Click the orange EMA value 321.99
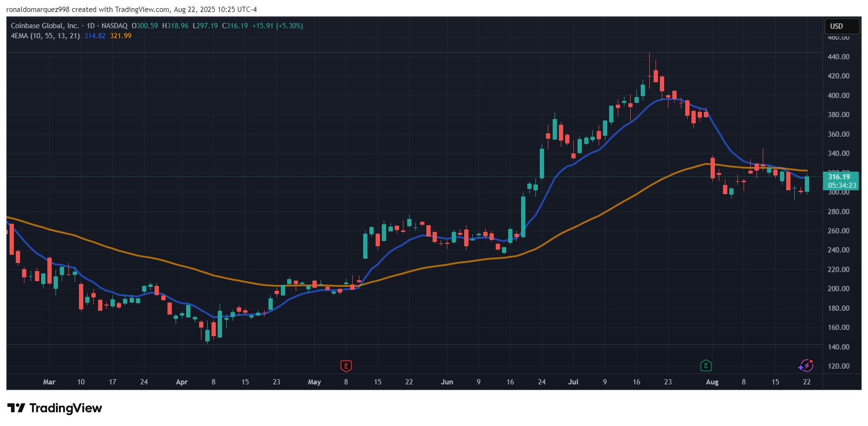 click(x=121, y=36)
